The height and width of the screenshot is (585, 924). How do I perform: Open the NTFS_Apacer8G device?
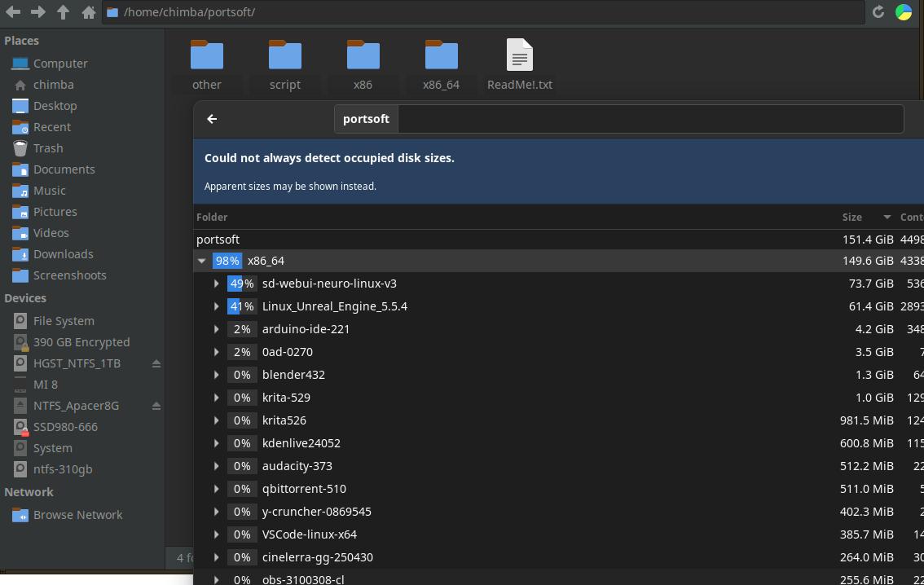coord(76,405)
